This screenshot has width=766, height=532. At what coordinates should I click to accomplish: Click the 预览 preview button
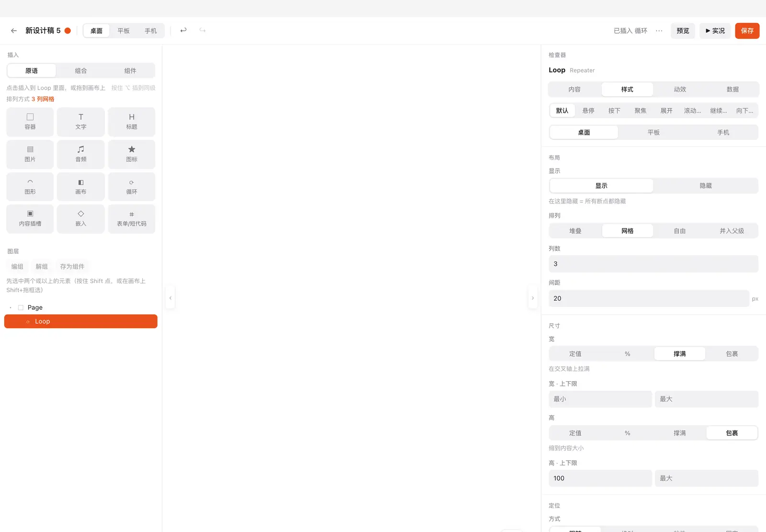tap(683, 31)
